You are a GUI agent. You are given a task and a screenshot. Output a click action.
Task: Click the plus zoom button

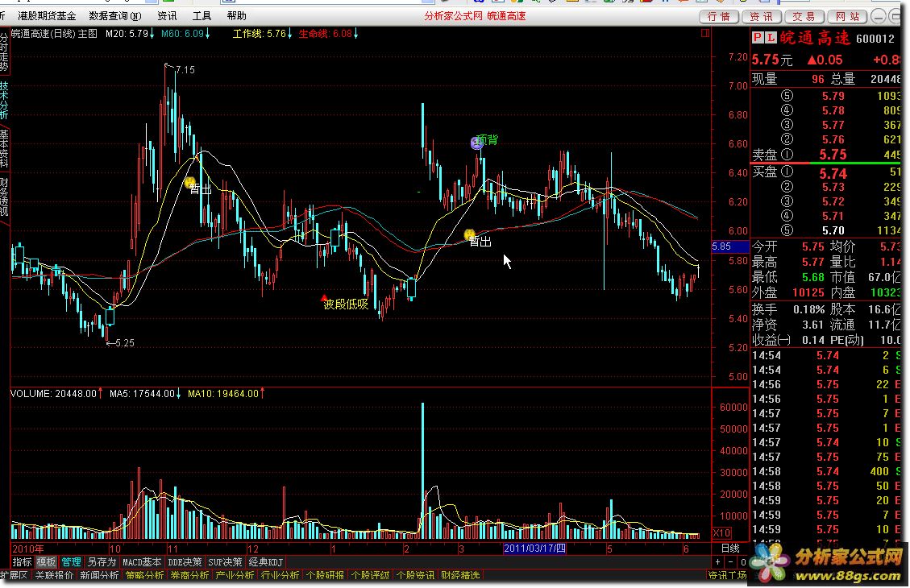(x=718, y=562)
